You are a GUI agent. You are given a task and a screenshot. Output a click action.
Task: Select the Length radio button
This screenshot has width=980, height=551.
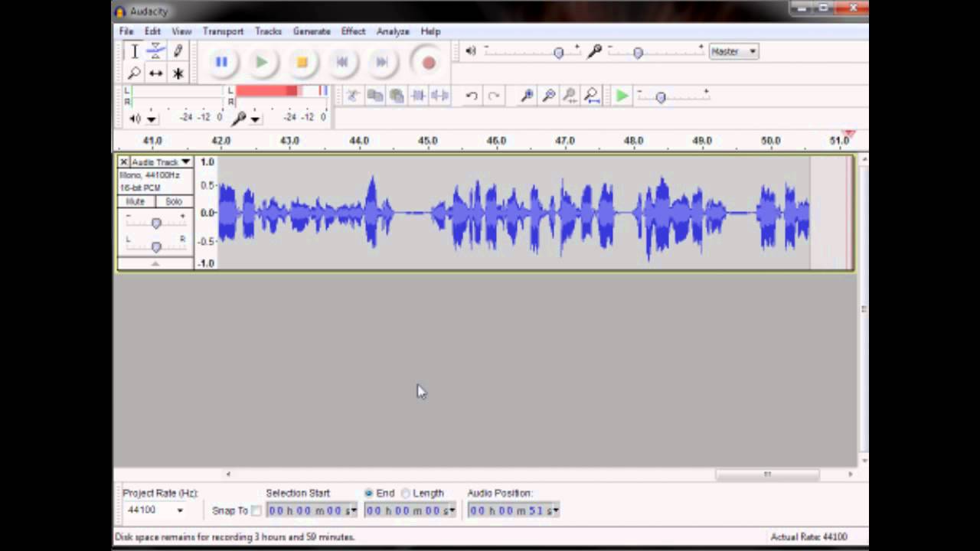tap(406, 494)
